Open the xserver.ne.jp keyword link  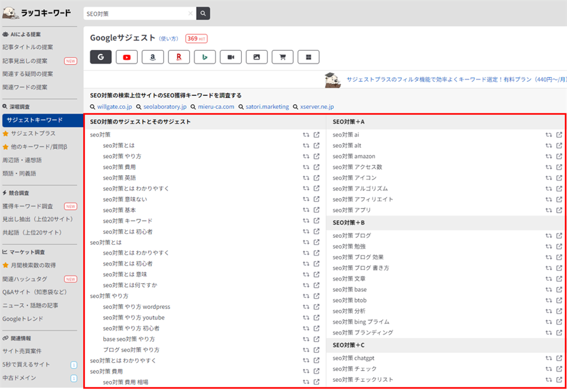(x=317, y=106)
